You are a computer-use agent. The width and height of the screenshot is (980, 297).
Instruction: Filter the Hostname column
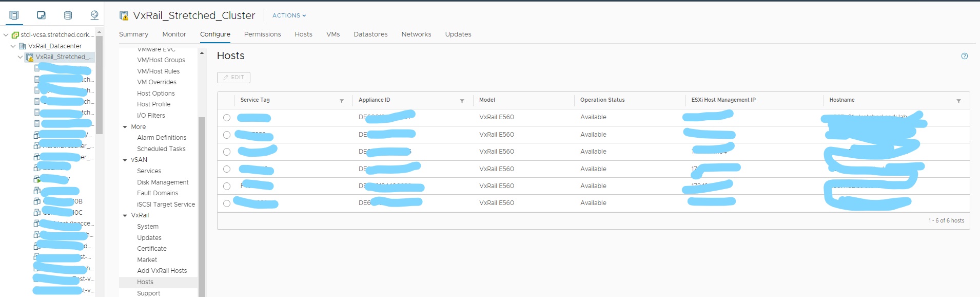point(958,101)
